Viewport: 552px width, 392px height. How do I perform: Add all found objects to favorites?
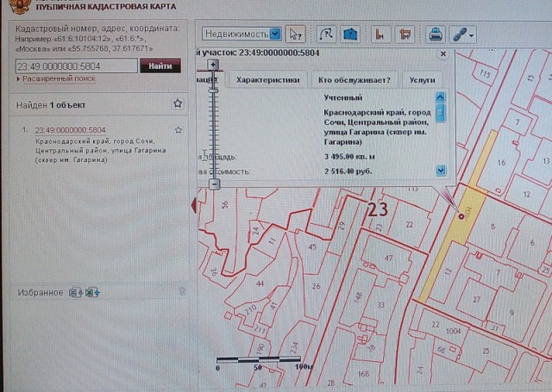coord(177,103)
